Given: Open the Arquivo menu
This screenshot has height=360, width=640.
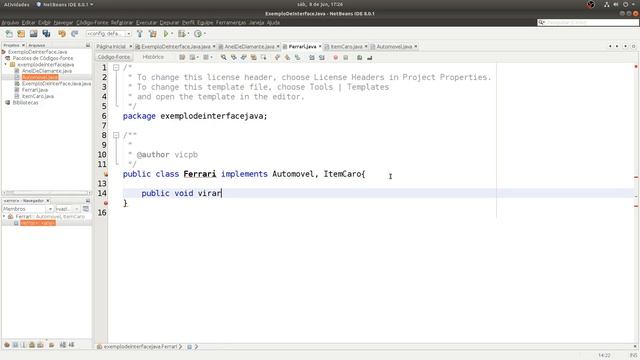Looking at the screenshot, I should tap(10, 22).
